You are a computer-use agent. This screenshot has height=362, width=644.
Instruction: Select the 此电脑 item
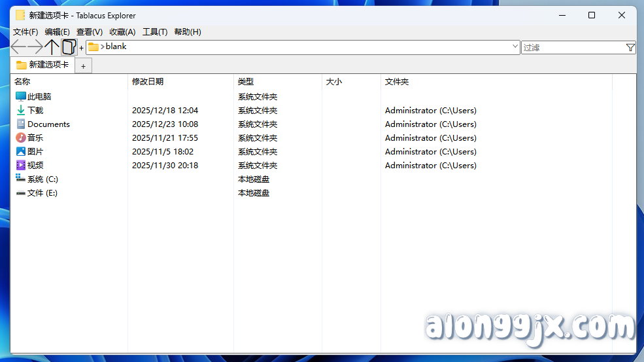pyautogui.click(x=39, y=97)
